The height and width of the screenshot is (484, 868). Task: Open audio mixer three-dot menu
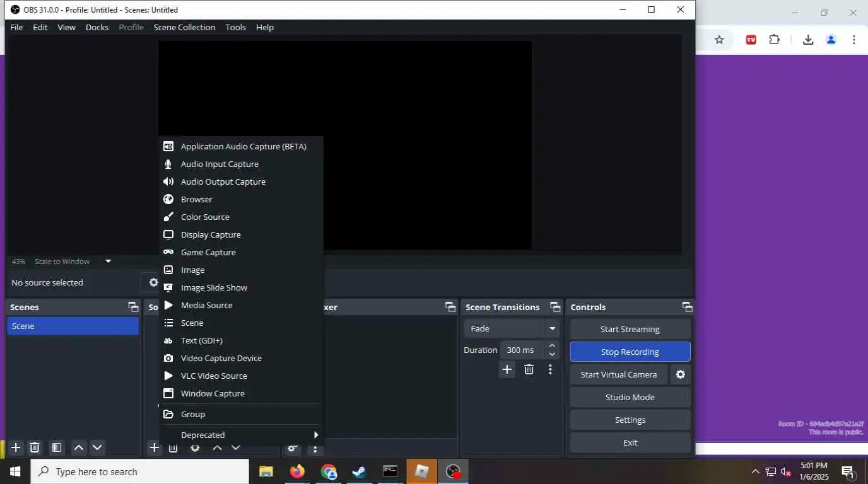[315, 448]
